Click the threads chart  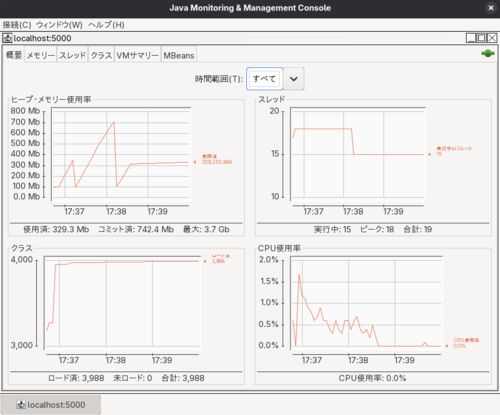358,154
